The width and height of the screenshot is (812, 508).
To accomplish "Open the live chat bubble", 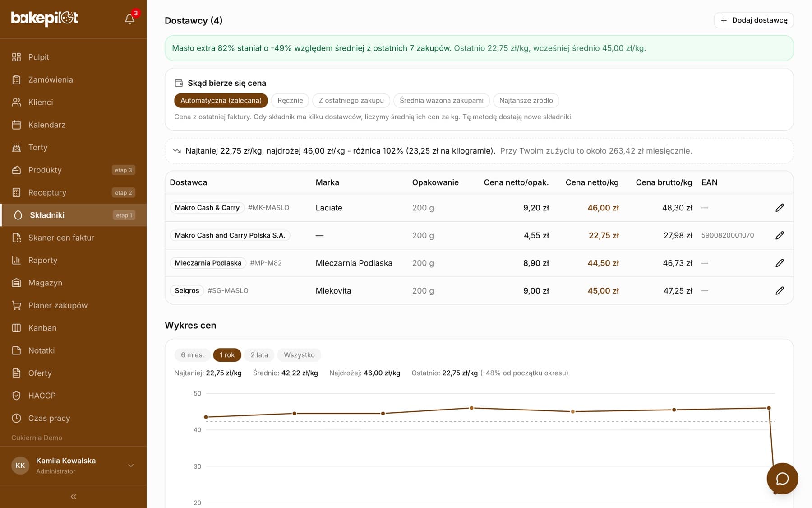I will [782, 479].
